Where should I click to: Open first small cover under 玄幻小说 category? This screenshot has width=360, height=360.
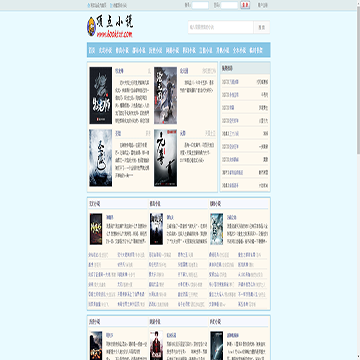[x=96, y=229]
